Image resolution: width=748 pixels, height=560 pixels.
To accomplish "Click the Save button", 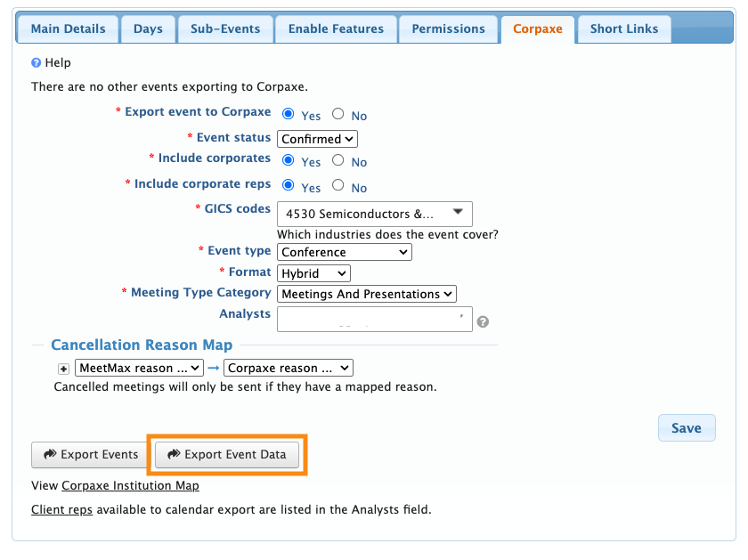I will (686, 428).
